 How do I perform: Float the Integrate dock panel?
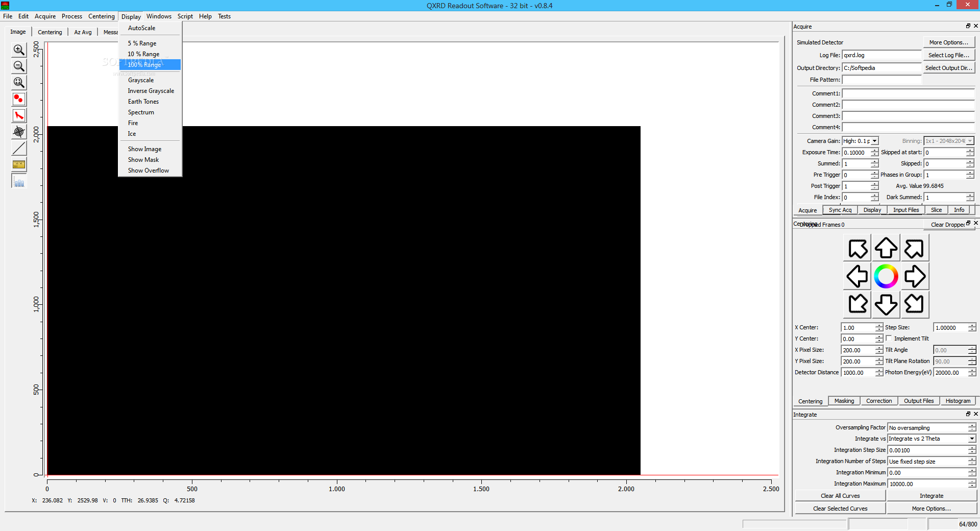coord(968,414)
